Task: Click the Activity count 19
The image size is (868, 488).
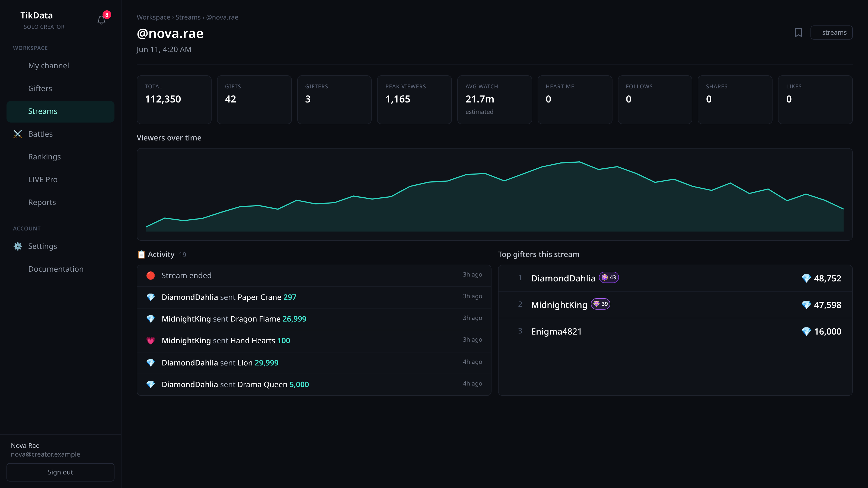Action: point(183,255)
